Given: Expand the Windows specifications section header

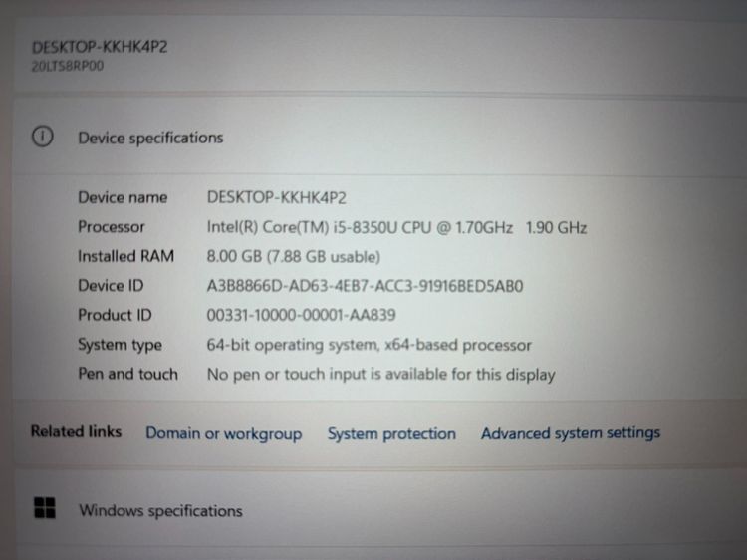Looking at the screenshot, I should tap(380, 509).
